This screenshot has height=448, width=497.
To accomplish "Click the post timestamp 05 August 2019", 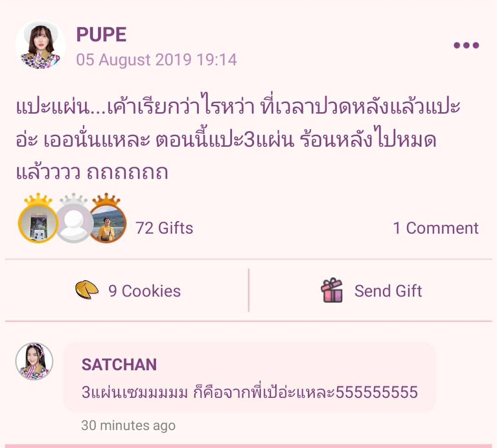I will tap(156, 59).
